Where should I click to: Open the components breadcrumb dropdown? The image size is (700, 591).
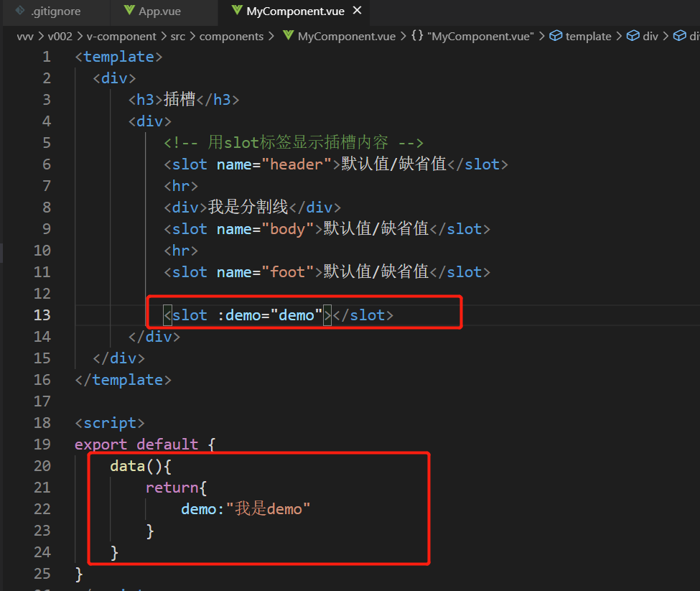tap(232, 35)
